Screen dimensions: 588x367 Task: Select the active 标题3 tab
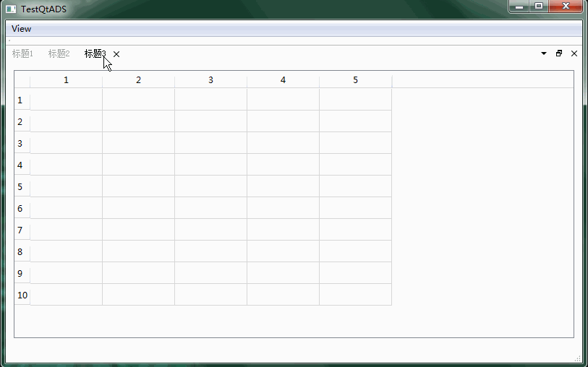tap(95, 54)
